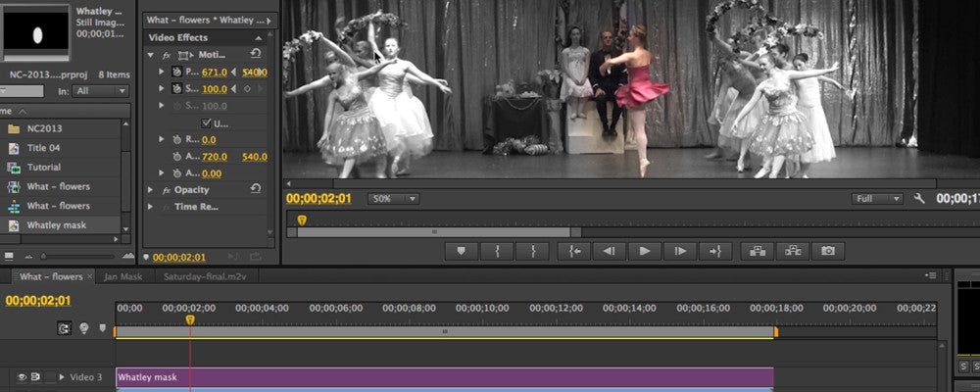Open the wrench settings menu in monitor
This screenshot has height=392, width=980.
(x=918, y=199)
